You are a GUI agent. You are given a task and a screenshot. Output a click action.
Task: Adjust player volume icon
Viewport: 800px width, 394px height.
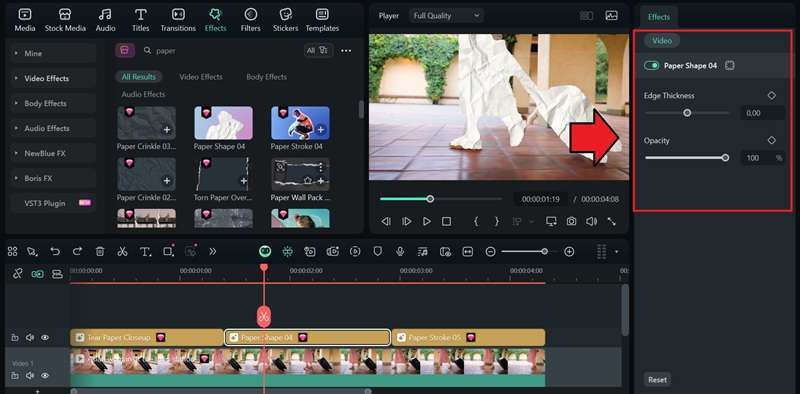[x=591, y=221]
